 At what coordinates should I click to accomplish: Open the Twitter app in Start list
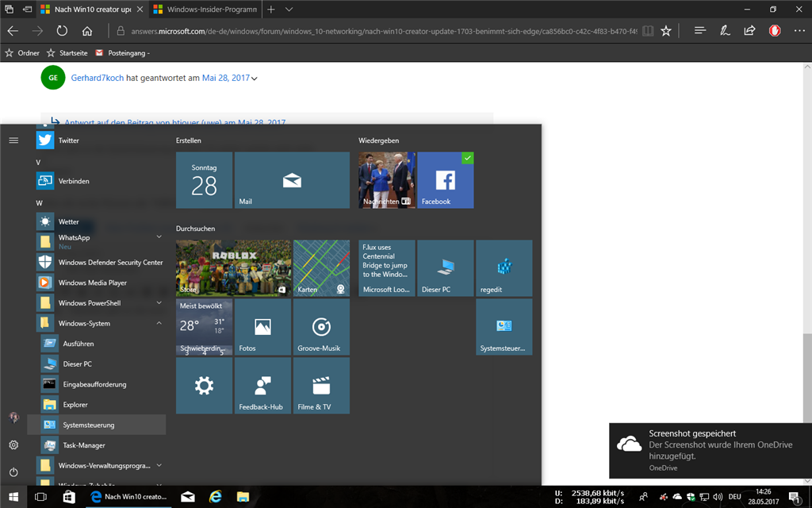[x=101, y=140]
